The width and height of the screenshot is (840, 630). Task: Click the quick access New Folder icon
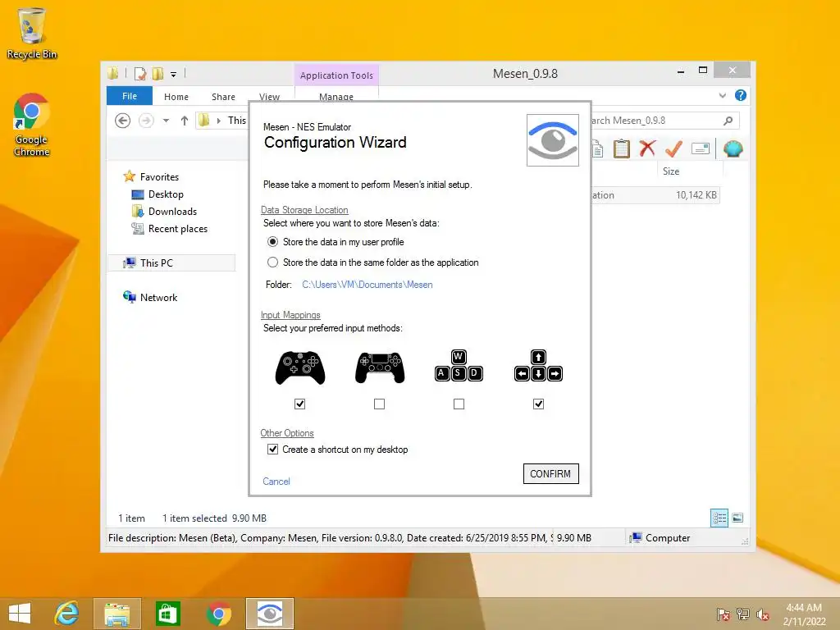[157, 74]
